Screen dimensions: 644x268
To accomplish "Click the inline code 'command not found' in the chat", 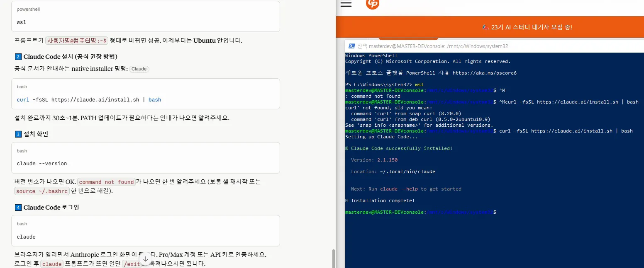I will (106, 182).
